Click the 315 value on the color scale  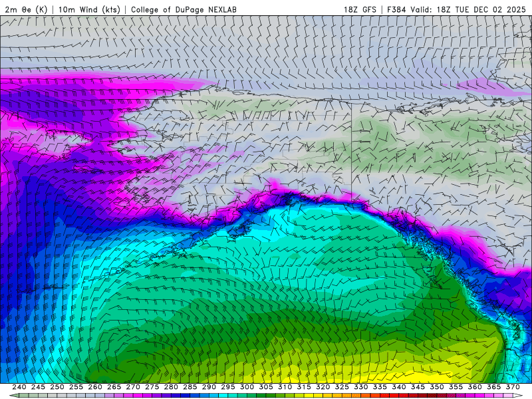click(304, 387)
